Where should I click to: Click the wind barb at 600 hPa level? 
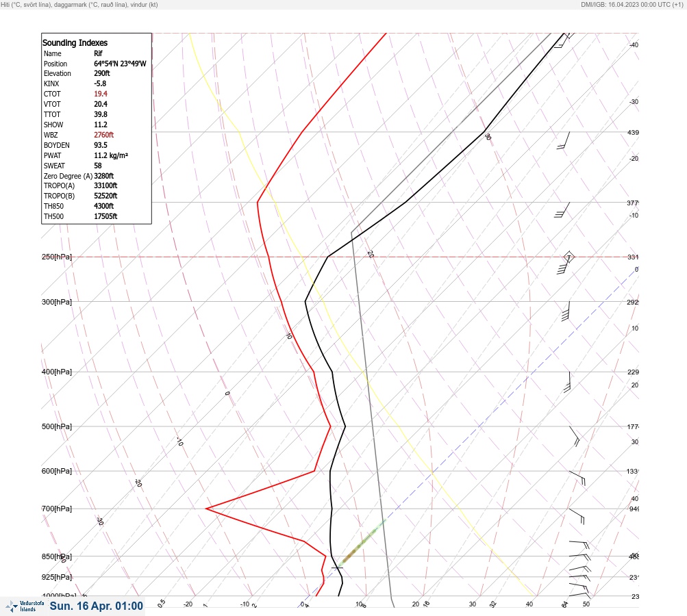[x=577, y=478]
